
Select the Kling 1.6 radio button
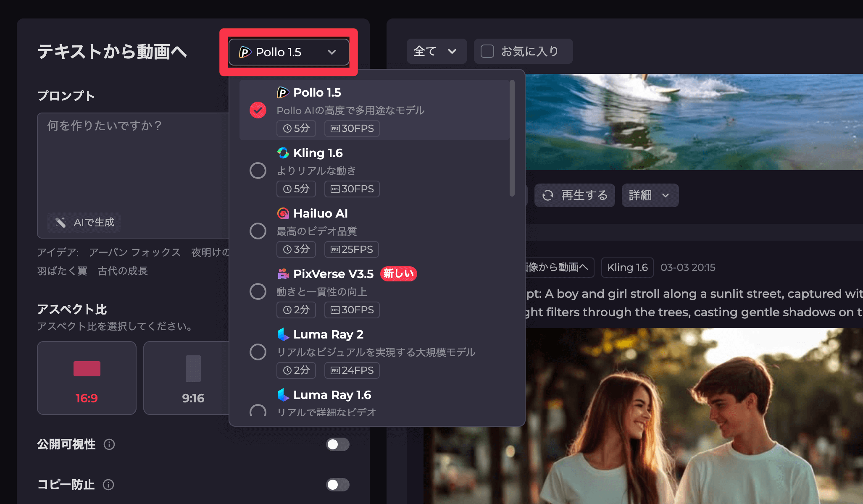258,171
